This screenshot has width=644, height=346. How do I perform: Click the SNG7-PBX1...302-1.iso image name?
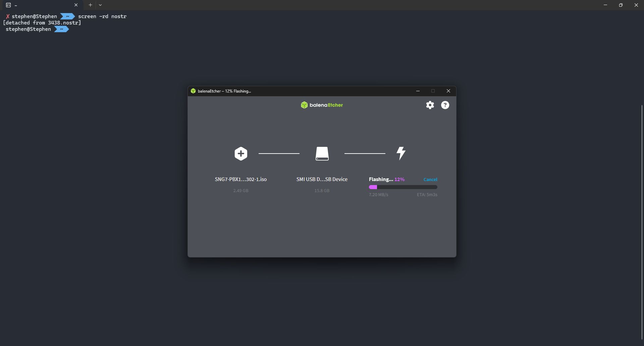point(240,179)
